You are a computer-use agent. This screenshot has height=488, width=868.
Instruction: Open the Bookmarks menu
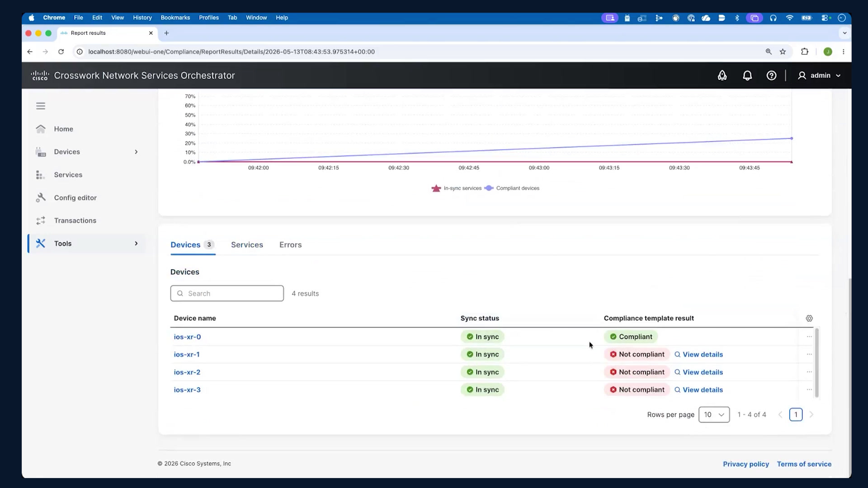point(175,18)
